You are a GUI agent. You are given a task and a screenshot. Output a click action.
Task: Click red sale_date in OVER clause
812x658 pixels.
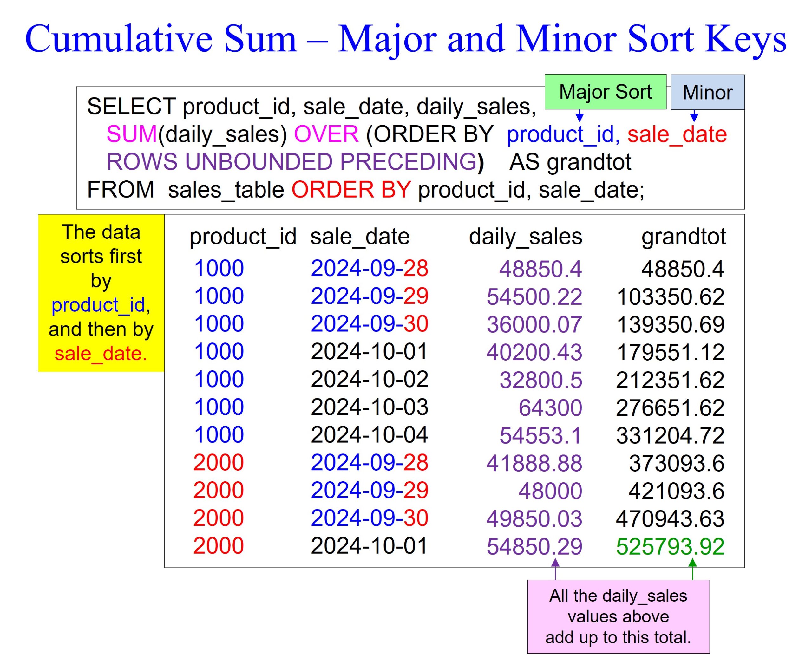click(677, 134)
